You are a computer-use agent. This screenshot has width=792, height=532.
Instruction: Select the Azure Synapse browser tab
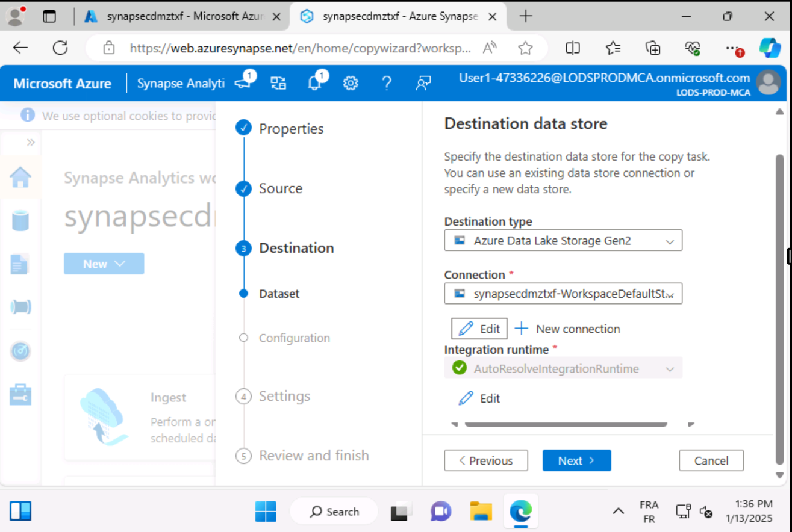[x=399, y=17]
